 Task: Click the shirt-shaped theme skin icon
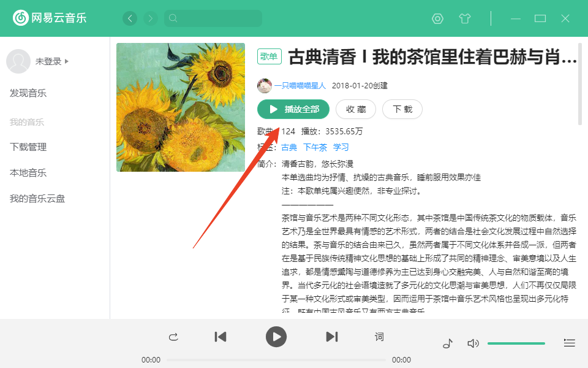coord(465,18)
